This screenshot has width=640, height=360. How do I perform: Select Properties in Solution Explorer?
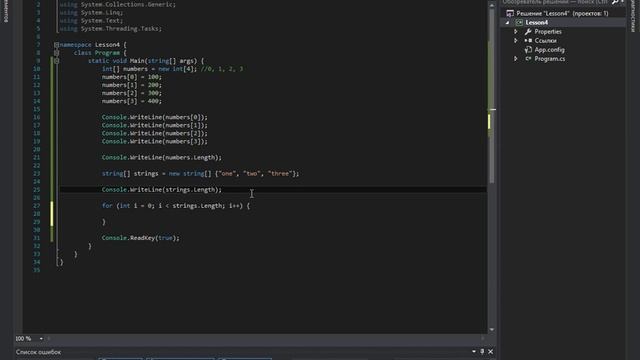[548, 31]
